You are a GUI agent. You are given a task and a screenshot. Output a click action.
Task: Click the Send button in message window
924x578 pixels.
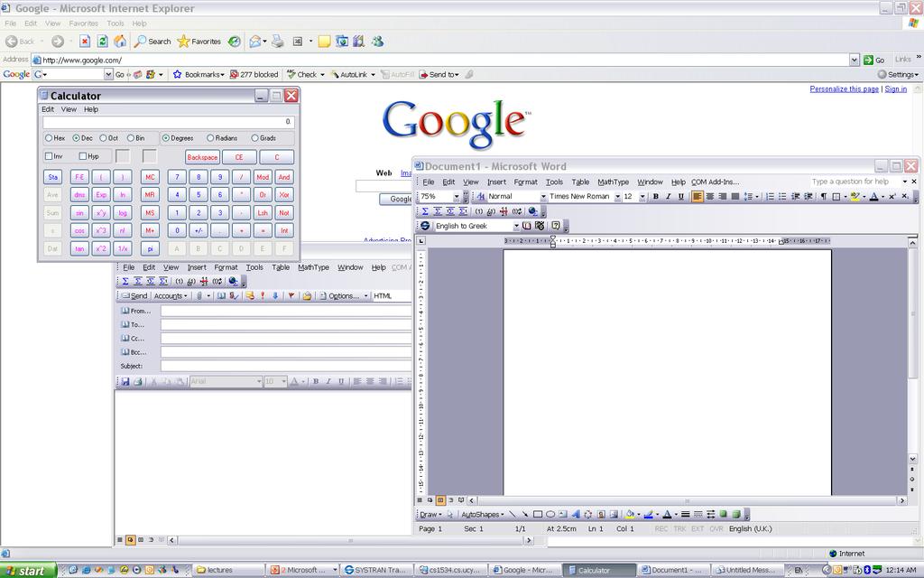click(x=134, y=295)
